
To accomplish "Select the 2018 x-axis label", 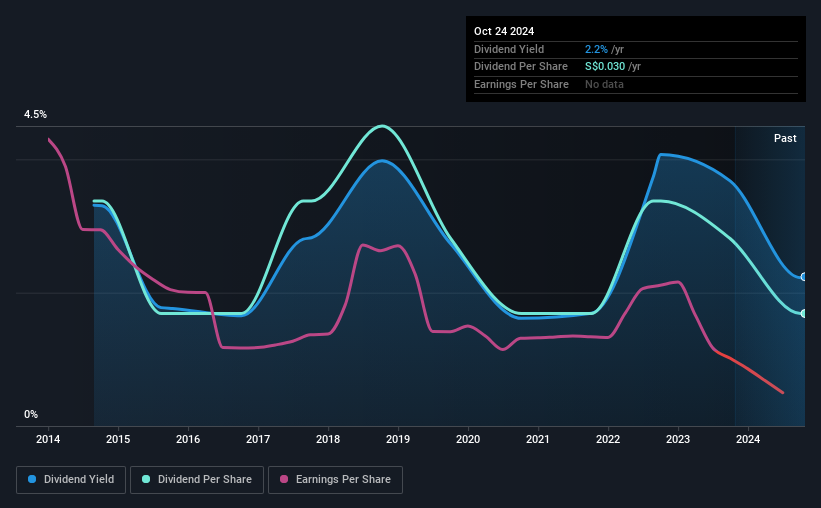I will pos(328,439).
